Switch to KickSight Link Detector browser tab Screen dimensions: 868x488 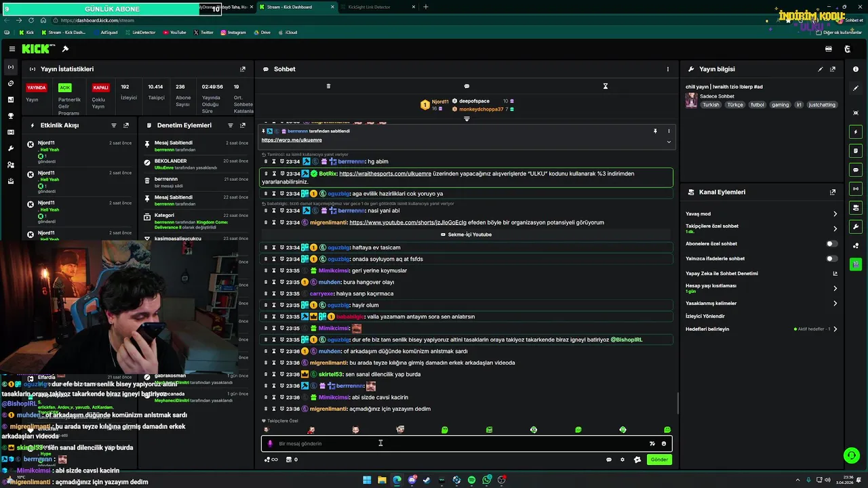[376, 7]
